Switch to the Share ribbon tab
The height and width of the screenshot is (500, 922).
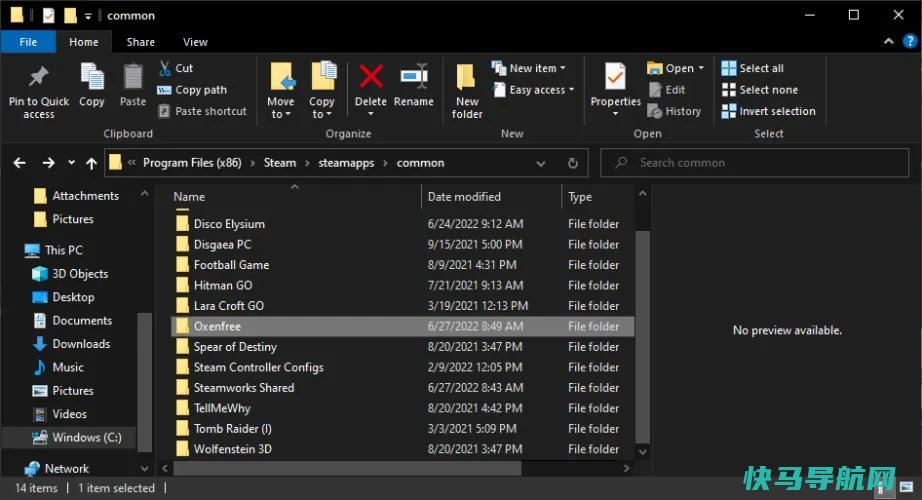(x=141, y=42)
